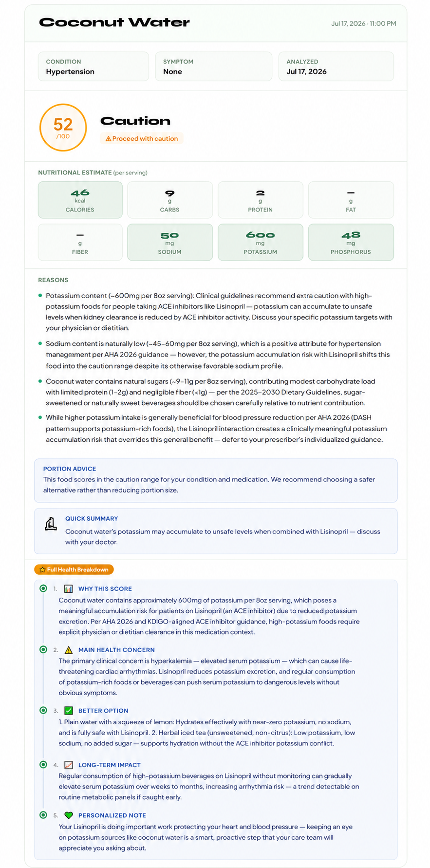Click the trend chart icon beside Long-Term Impact
The height and width of the screenshot is (868, 430).
[69, 765]
